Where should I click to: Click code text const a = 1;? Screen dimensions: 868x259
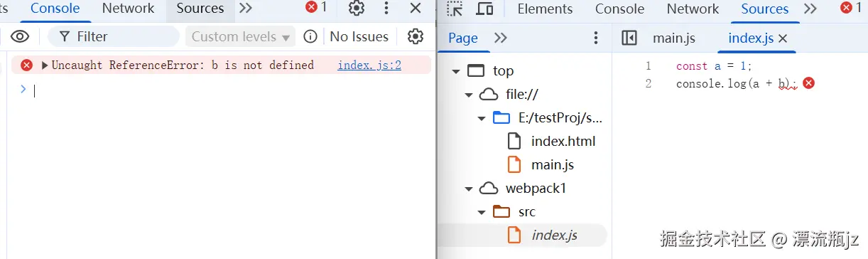tap(714, 65)
